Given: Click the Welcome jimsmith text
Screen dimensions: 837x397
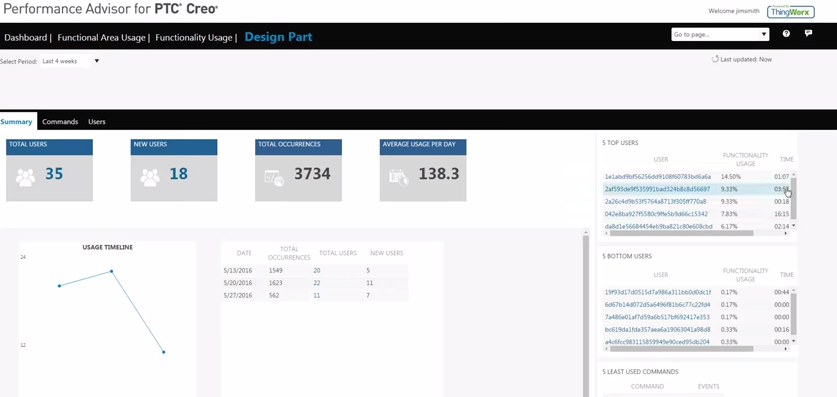Looking at the screenshot, I should tap(733, 11).
